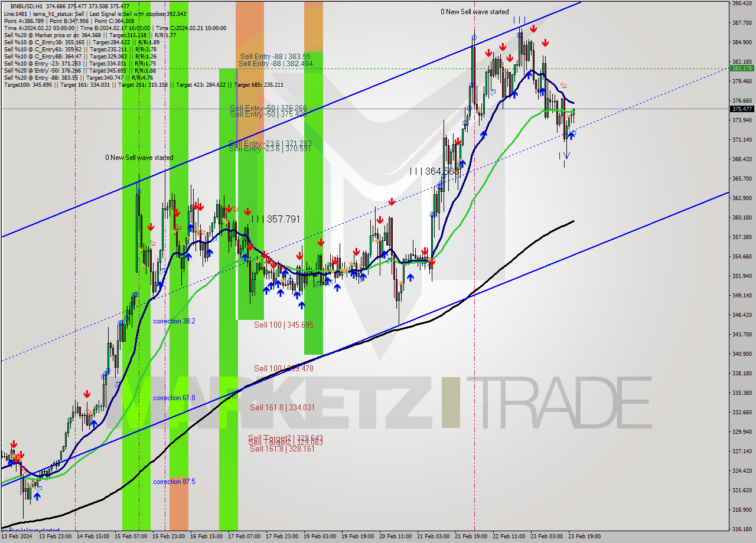Click '0 New Sell wave started' at chart top
The height and width of the screenshot is (543, 756).
(x=475, y=12)
